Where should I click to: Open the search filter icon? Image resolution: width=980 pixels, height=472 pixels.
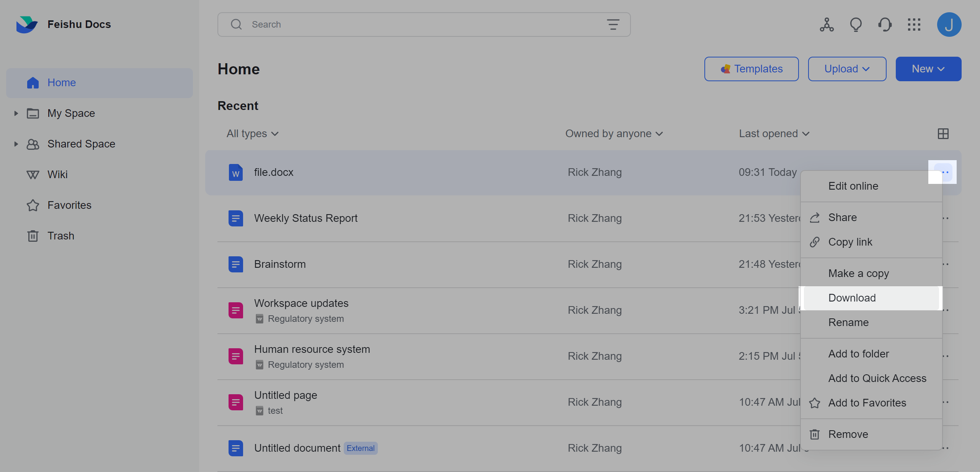coord(613,24)
